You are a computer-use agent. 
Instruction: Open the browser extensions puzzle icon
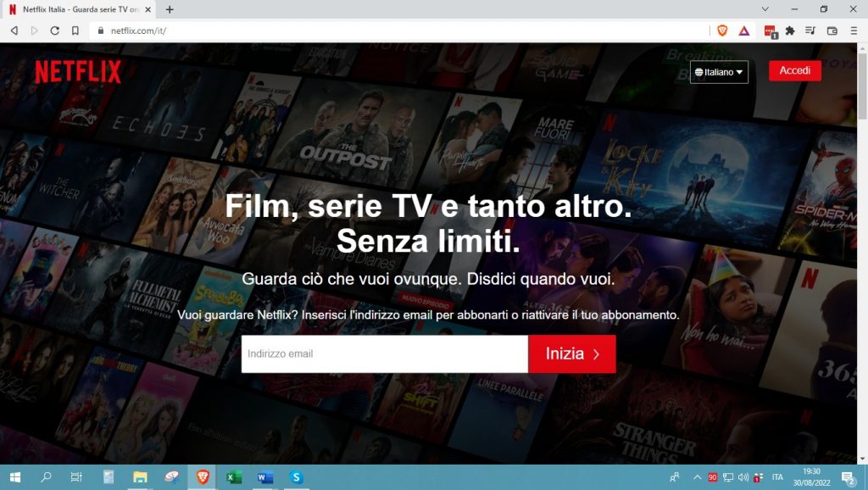(788, 31)
